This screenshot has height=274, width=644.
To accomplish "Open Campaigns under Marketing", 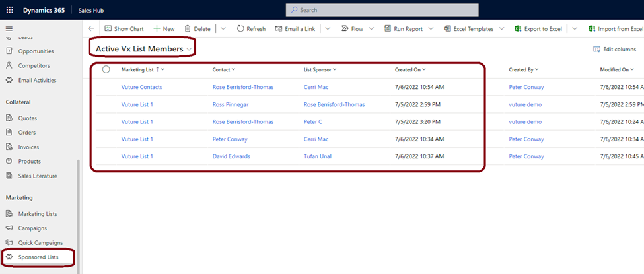I will (32, 228).
